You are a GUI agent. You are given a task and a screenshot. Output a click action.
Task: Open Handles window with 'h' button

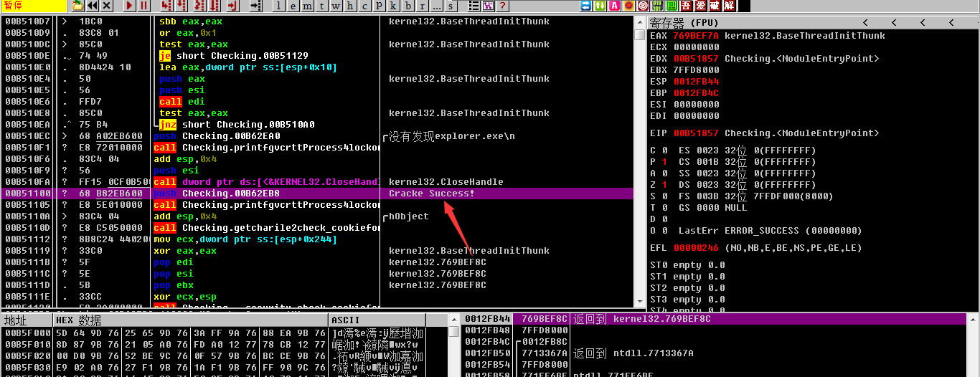pos(350,6)
